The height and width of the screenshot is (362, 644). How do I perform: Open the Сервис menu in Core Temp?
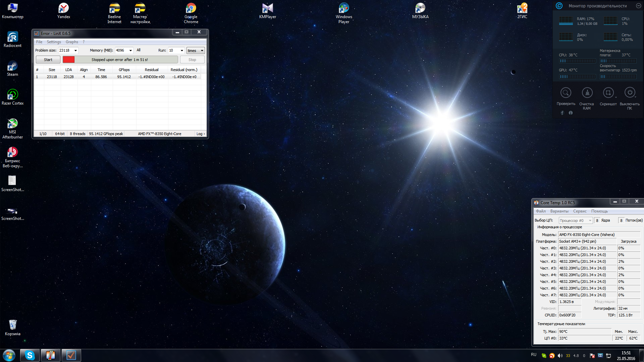pyautogui.click(x=580, y=211)
